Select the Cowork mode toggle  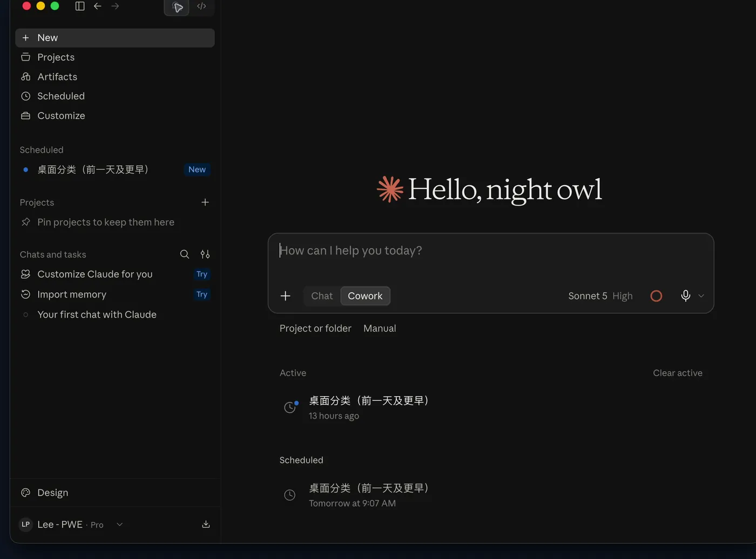(365, 296)
